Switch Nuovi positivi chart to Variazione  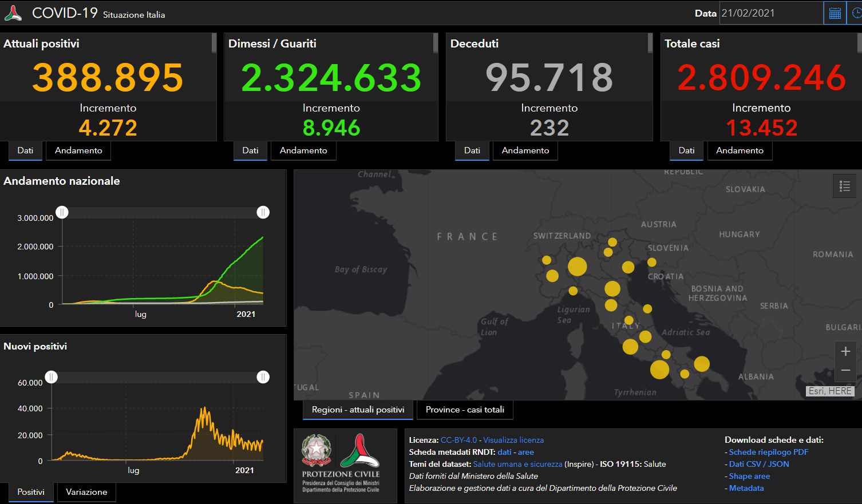pyautogui.click(x=86, y=492)
